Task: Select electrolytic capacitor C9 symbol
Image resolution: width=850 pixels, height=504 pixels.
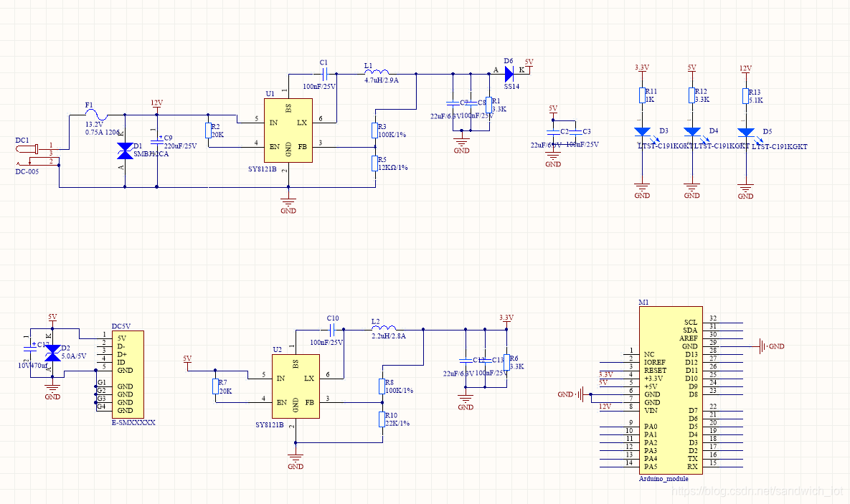Action: tap(156, 141)
